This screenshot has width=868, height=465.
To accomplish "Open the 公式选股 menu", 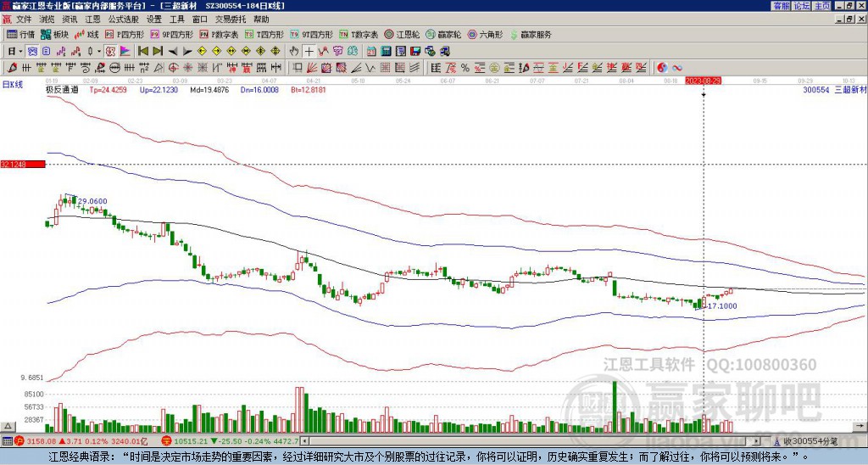I will tap(124, 20).
